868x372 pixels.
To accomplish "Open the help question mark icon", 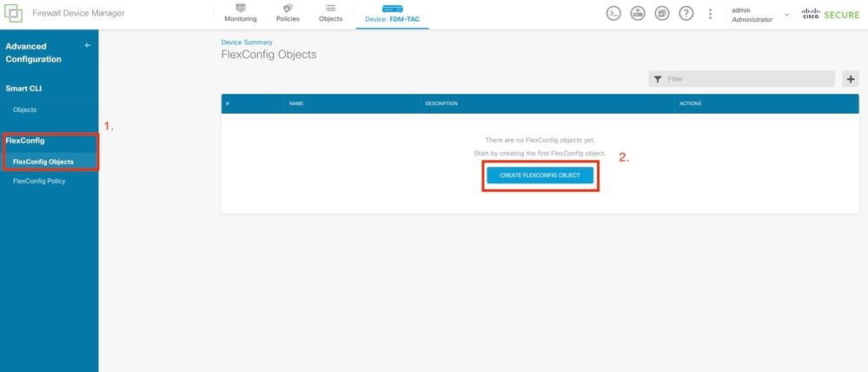I will coord(686,14).
